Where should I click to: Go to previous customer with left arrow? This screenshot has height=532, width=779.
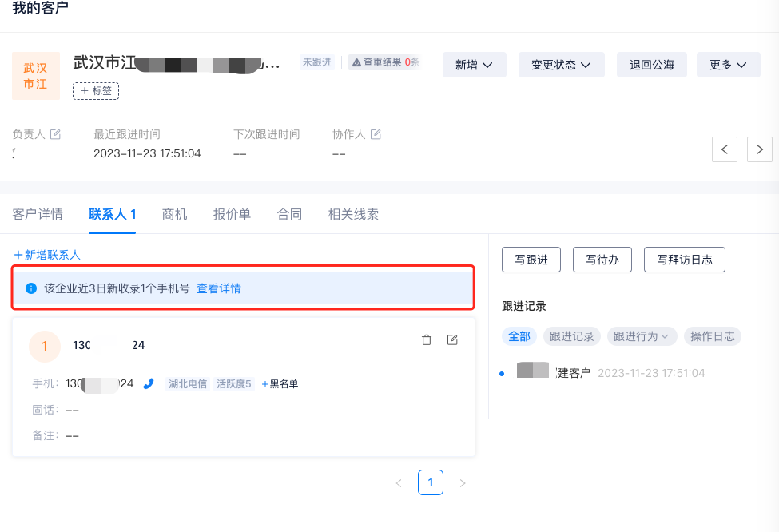(724, 149)
